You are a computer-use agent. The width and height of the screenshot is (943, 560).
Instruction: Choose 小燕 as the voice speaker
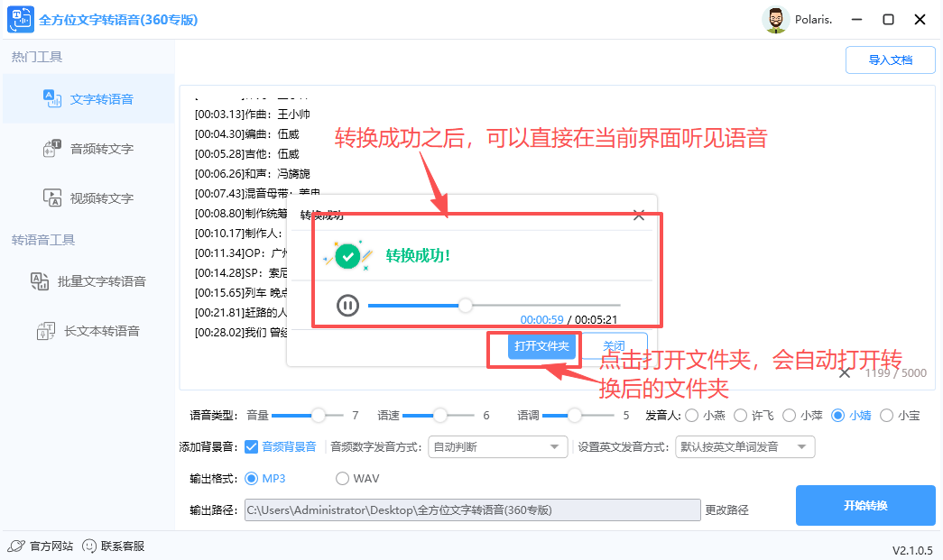coord(691,416)
